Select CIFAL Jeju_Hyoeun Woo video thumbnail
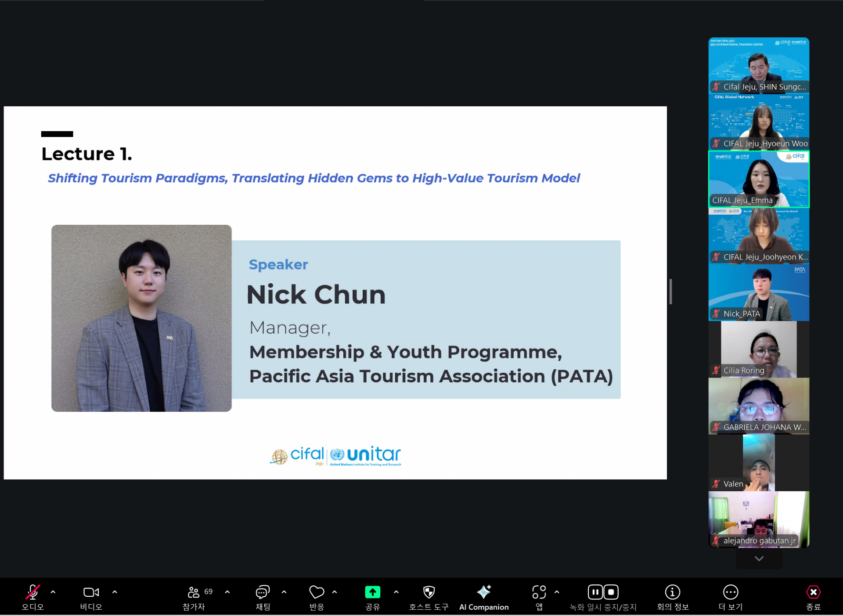 (x=759, y=122)
